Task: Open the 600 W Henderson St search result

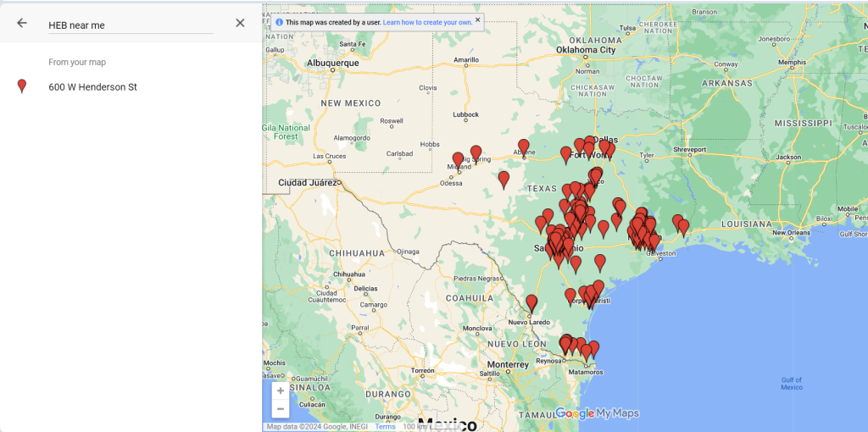Action: coord(92,87)
